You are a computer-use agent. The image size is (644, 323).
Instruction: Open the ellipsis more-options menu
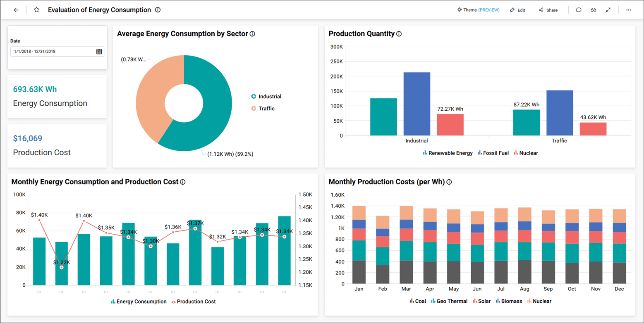point(628,9)
